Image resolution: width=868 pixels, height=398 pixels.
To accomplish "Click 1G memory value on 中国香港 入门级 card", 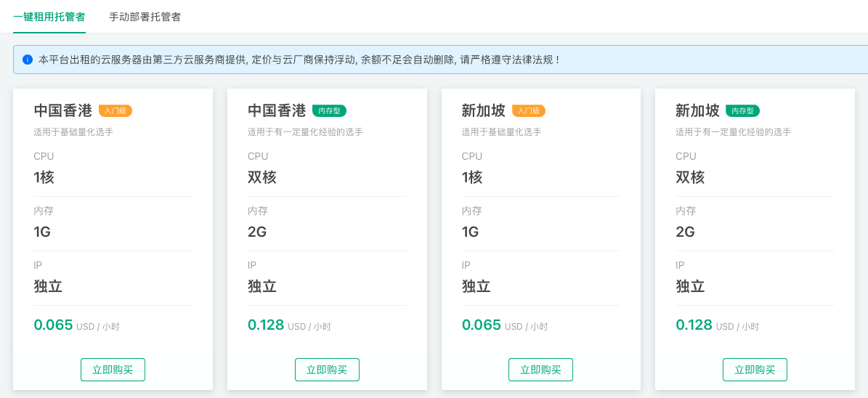I will (x=42, y=232).
